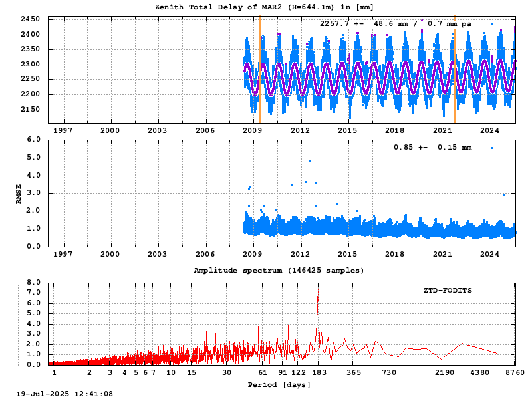
Task: Click the 1997 label under the ZTD plot
Action: 63,130
